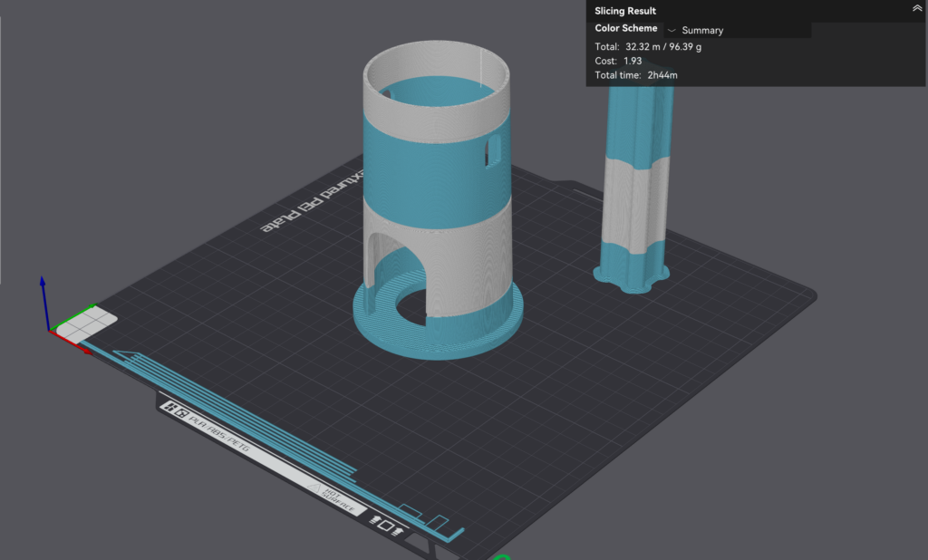The width and height of the screenshot is (928, 560).
Task: Click the Total time 2h44m readout
Action: coord(635,75)
